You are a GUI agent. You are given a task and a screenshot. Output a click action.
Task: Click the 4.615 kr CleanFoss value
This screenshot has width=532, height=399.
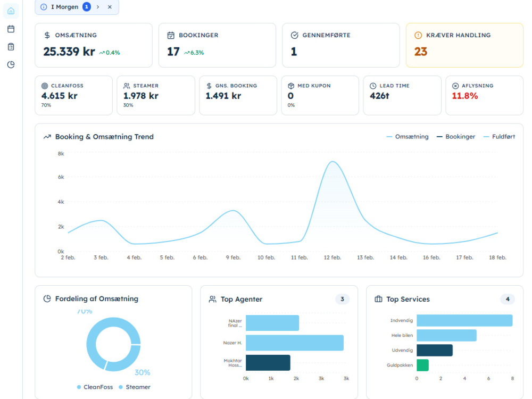(x=60, y=96)
